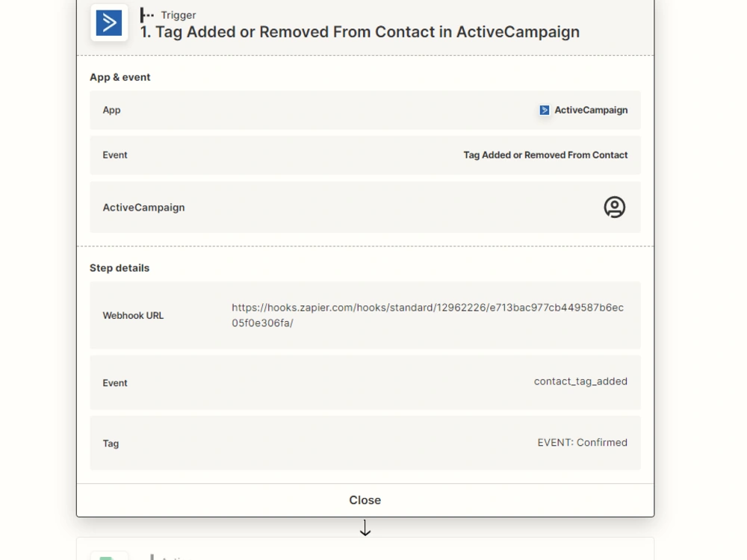
Task: Click the Close button
Action: 365,500
